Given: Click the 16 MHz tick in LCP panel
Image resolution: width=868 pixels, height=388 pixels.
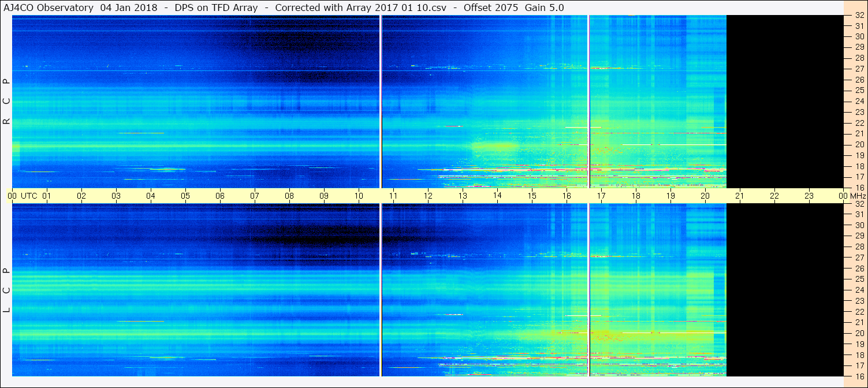Looking at the screenshot, I should point(859,376).
